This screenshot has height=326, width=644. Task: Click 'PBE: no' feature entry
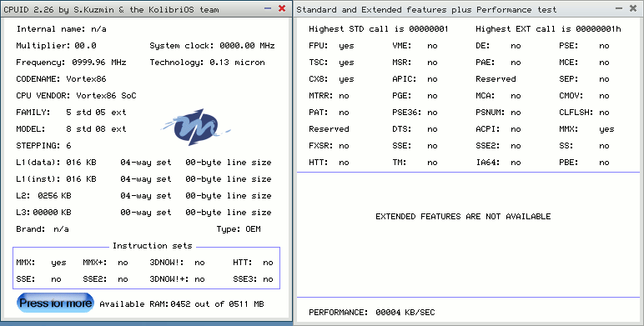tap(584, 163)
